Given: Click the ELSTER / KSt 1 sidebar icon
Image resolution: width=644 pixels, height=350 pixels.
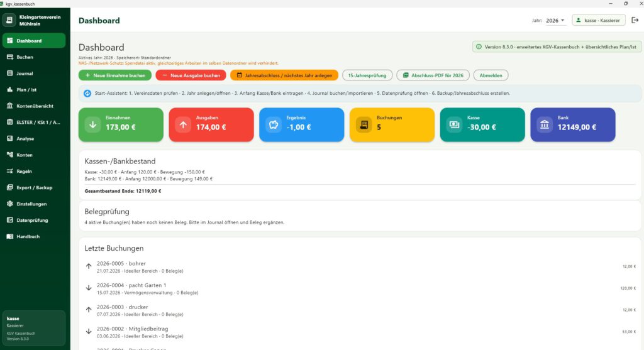Looking at the screenshot, I should click(10, 123).
